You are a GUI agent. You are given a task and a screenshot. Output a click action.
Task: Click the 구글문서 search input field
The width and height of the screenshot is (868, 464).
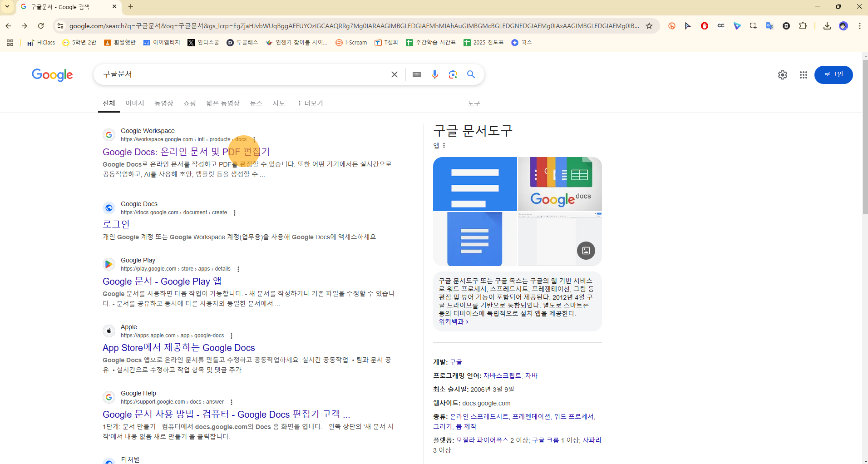click(x=243, y=74)
